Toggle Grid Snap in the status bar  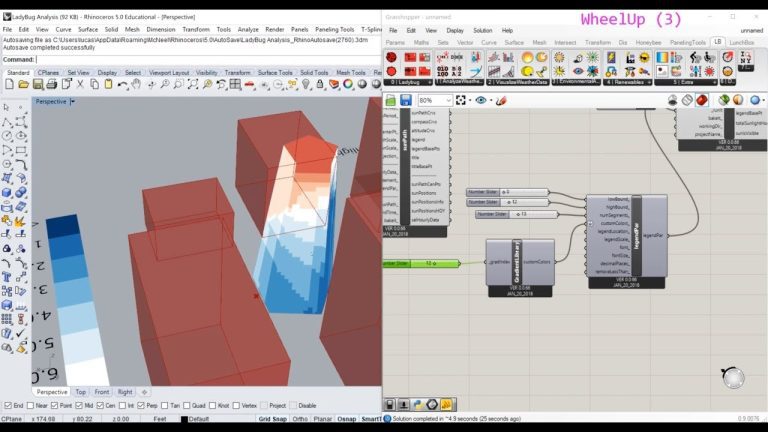tap(272, 419)
